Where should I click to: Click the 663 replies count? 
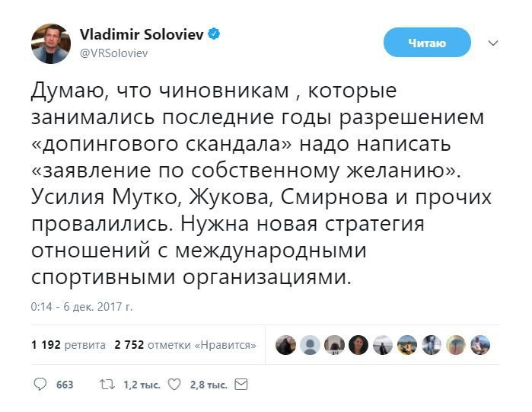(65, 385)
